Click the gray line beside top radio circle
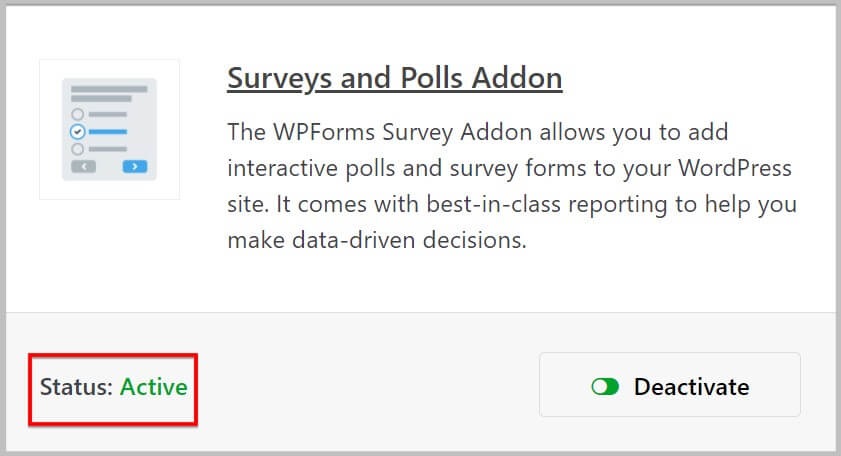 tap(108, 114)
